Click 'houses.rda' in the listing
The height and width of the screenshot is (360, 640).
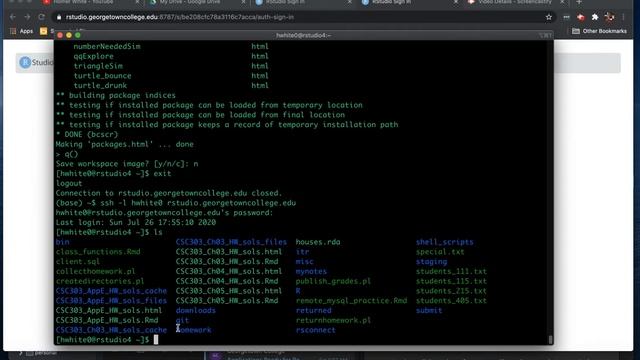(318, 242)
